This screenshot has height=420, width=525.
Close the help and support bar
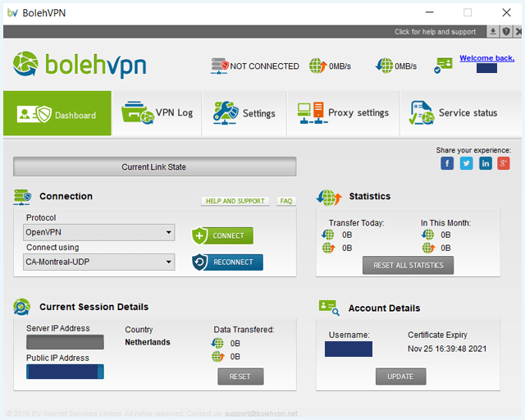tap(518, 31)
